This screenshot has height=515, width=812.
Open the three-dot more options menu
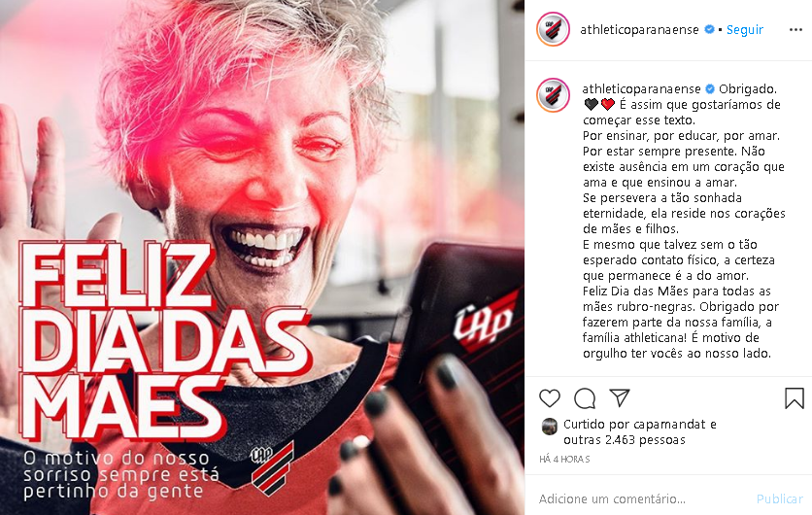795,29
